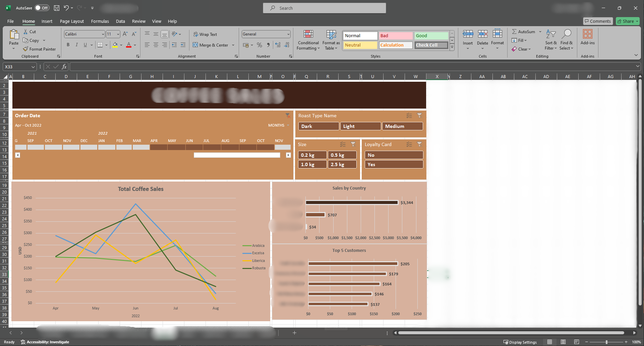Open Conditional Formatting menu
The image size is (644, 346).
308,40
